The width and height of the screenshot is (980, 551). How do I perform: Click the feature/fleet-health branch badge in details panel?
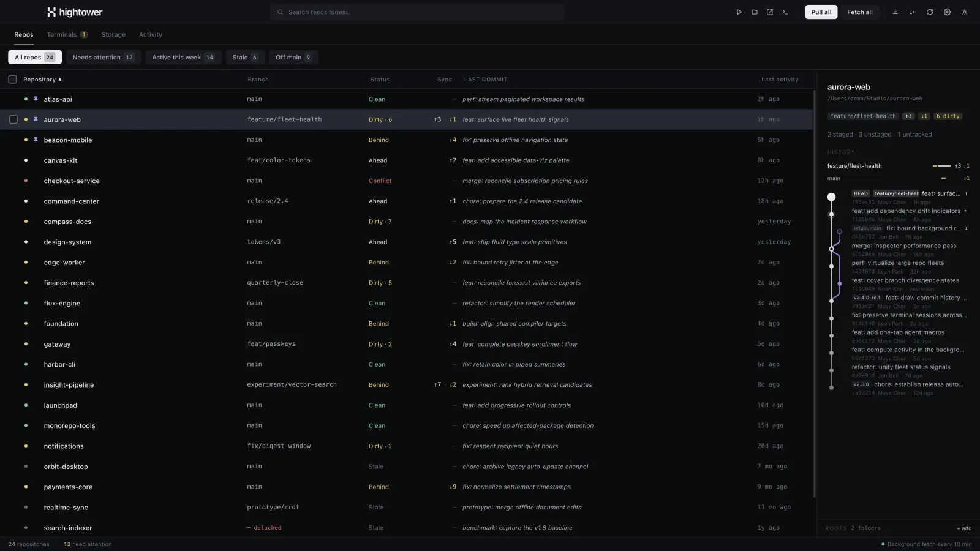point(863,116)
